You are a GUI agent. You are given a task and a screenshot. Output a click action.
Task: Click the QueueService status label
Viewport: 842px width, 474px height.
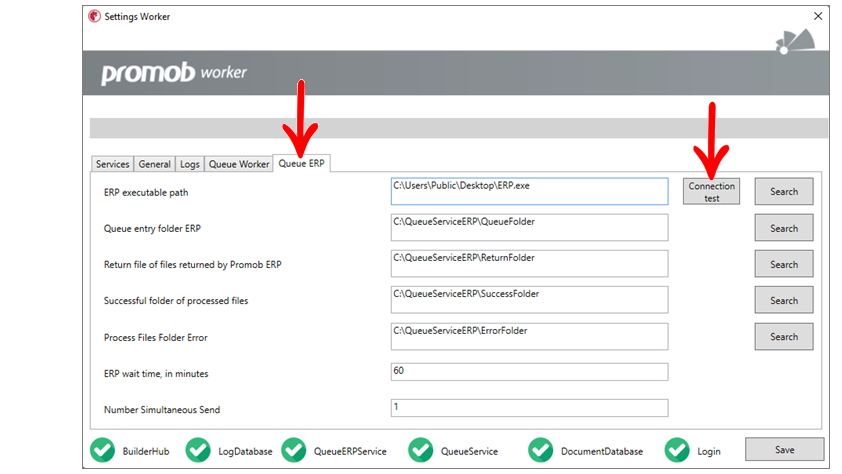click(469, 451)
